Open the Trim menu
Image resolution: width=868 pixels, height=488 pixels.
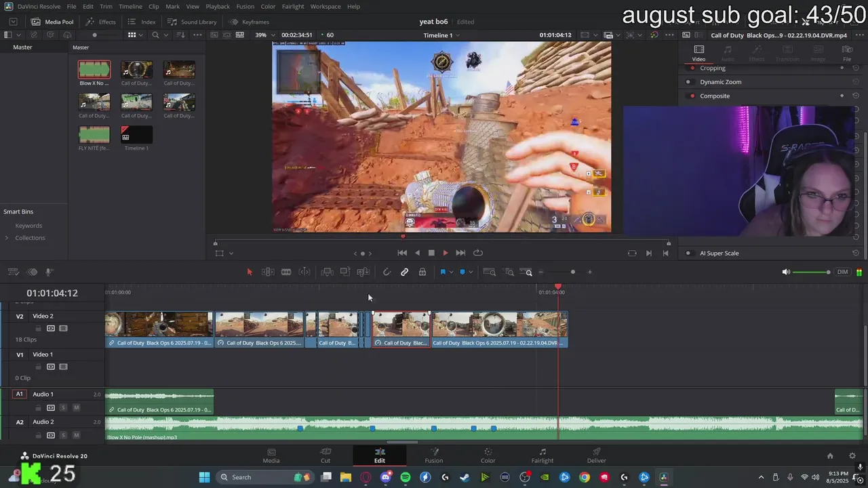106,6
